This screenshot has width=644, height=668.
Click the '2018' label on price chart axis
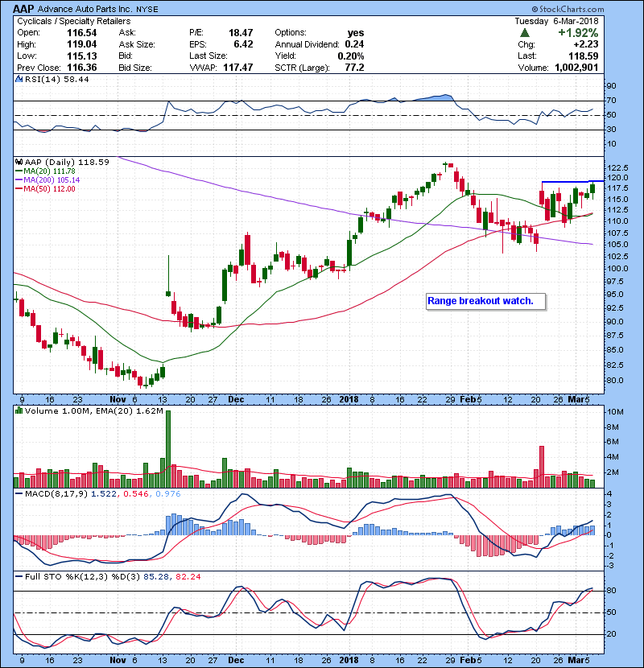pyautogui.click(x=349, y=400)
